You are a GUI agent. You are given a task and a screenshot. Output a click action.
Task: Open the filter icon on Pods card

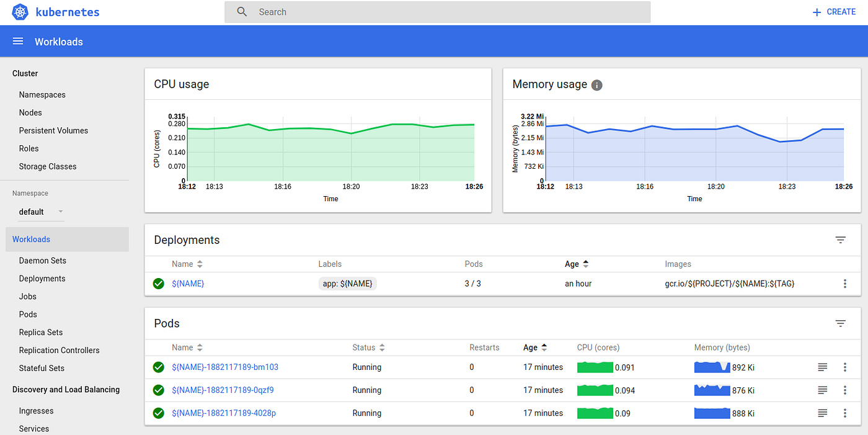(840, 323)
